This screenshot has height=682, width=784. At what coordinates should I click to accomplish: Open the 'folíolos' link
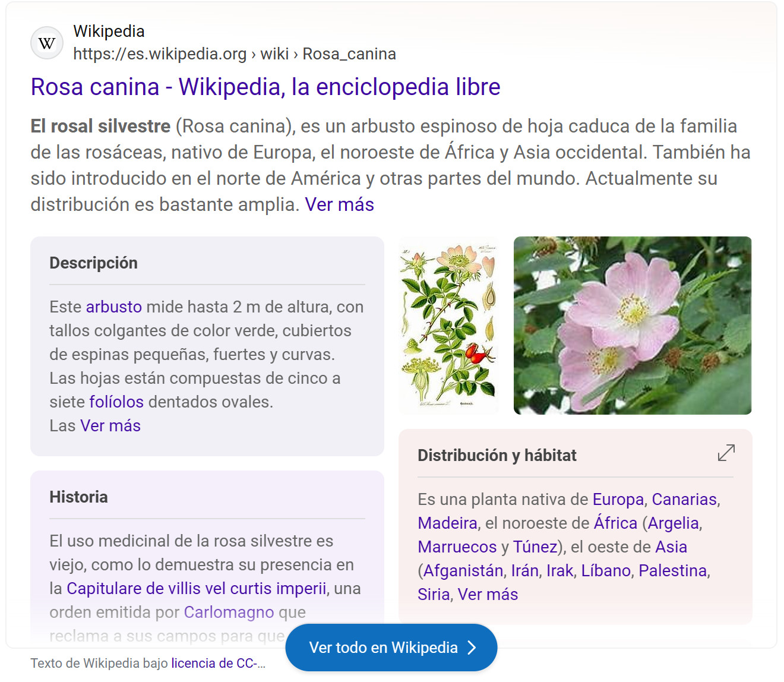[116, 402]
